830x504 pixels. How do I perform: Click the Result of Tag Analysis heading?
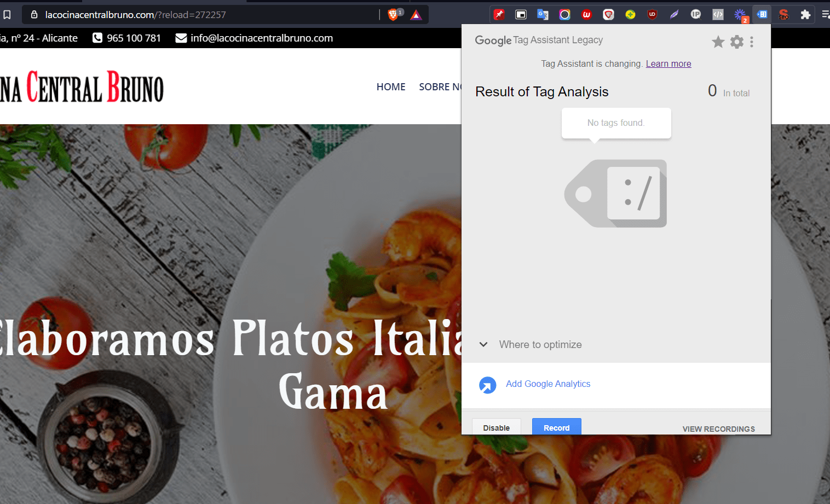tap(541, 92)
